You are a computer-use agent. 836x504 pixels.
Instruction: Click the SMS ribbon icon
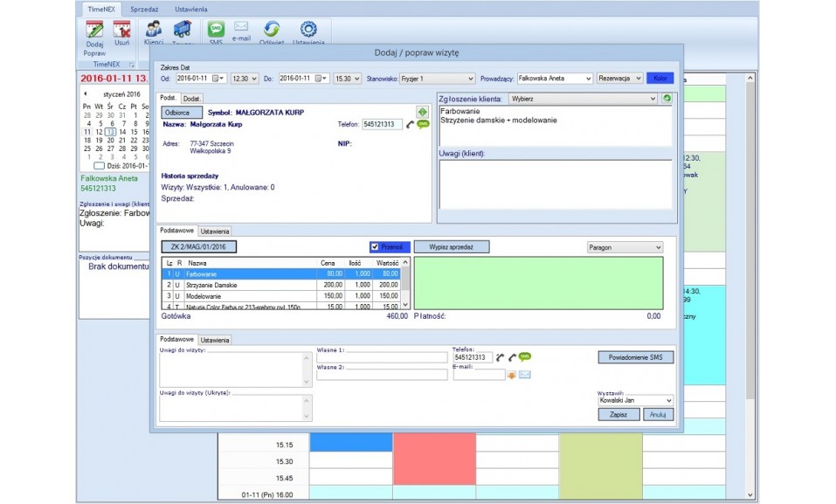[215, 30]
